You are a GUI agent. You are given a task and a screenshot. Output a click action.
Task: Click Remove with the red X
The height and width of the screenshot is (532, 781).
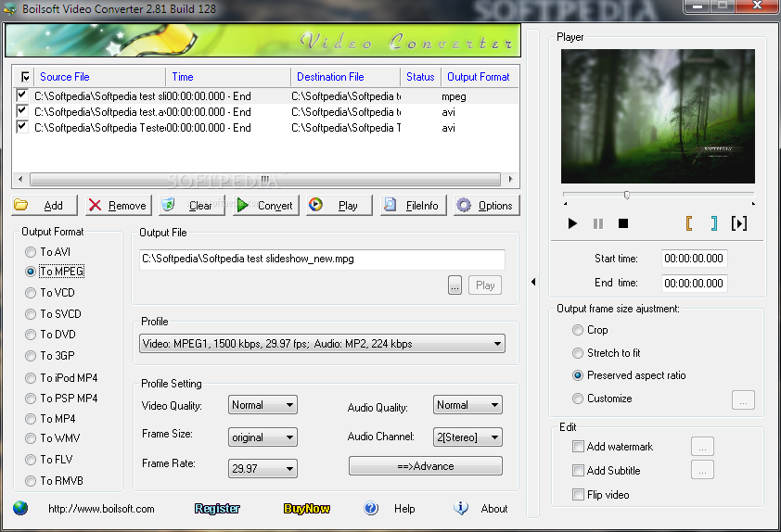click(118, 205)
